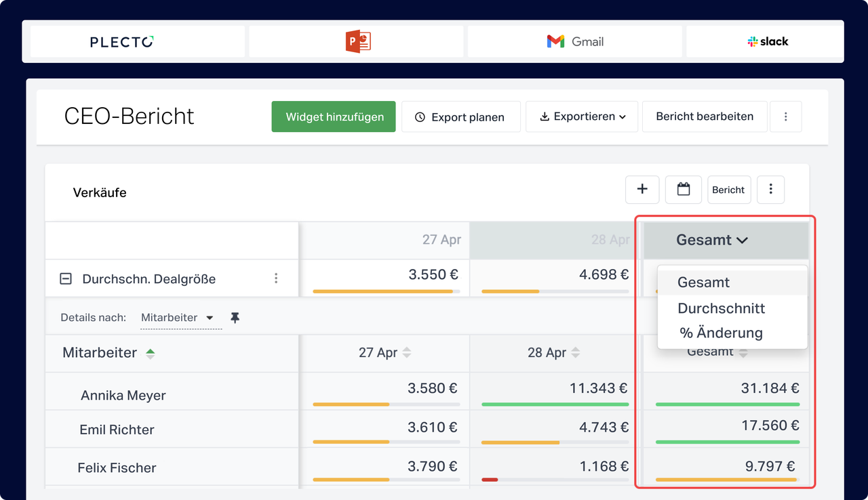
Task: Click the yellow progress bar under 3.550 €
Action: click(382, 291)
